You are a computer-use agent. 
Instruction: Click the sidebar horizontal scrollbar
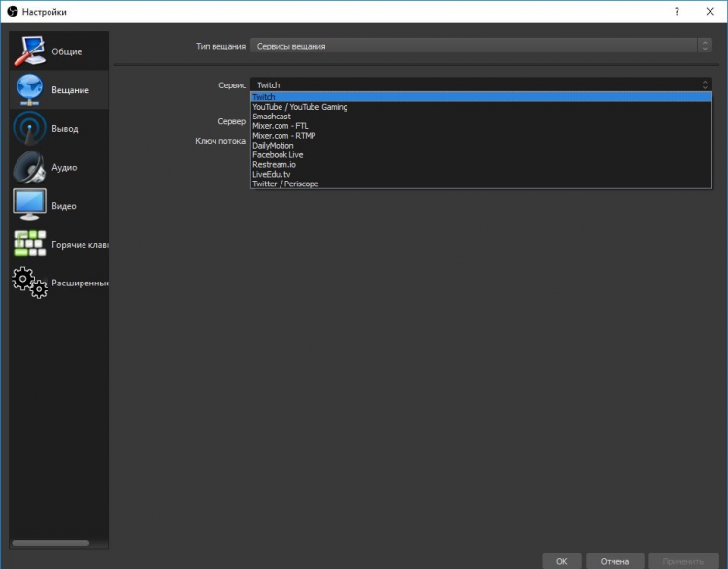tap(50, 543)
